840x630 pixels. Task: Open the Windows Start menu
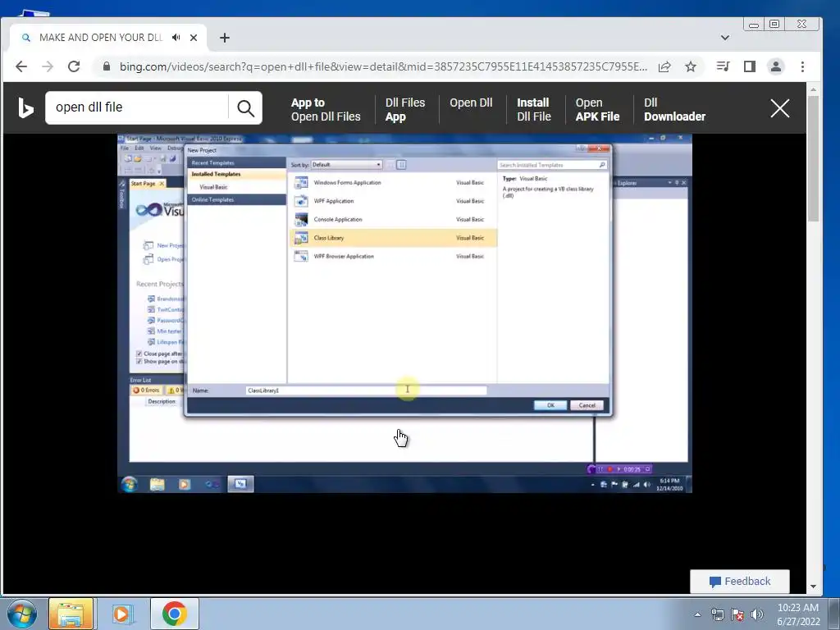point(22,614)
